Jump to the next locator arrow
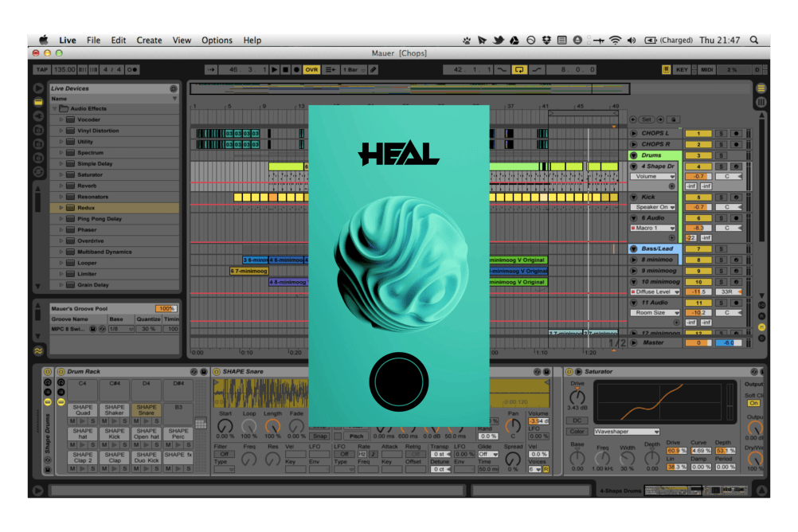The height and width of the screenshot is (532, 798). (660, 119)
